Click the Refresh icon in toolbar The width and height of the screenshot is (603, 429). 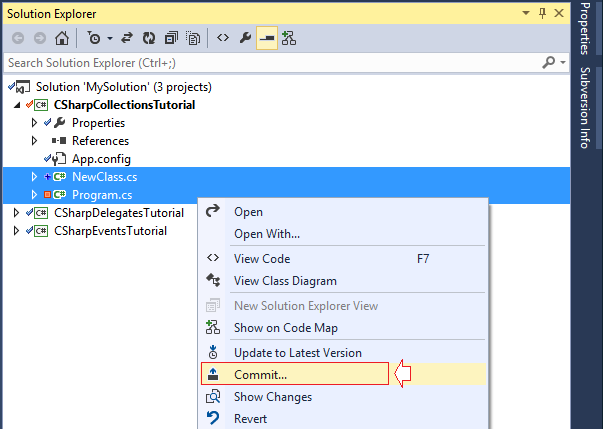point(149,38)
